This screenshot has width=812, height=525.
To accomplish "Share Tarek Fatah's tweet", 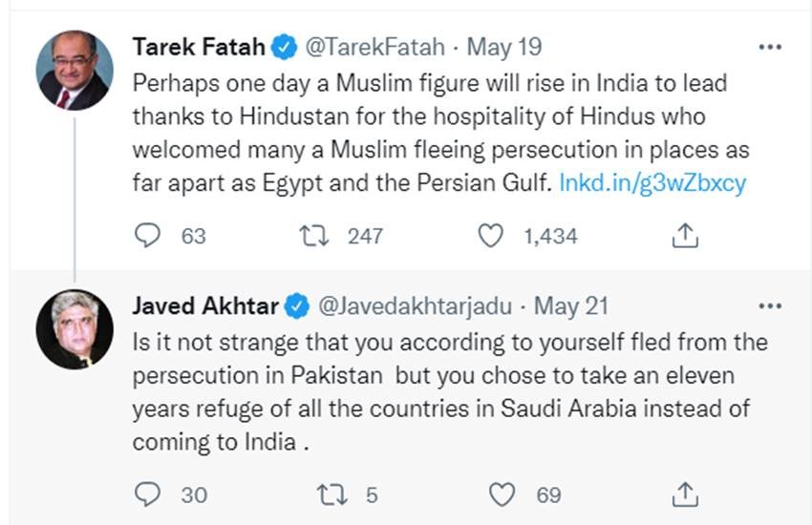I will [685, 236].
